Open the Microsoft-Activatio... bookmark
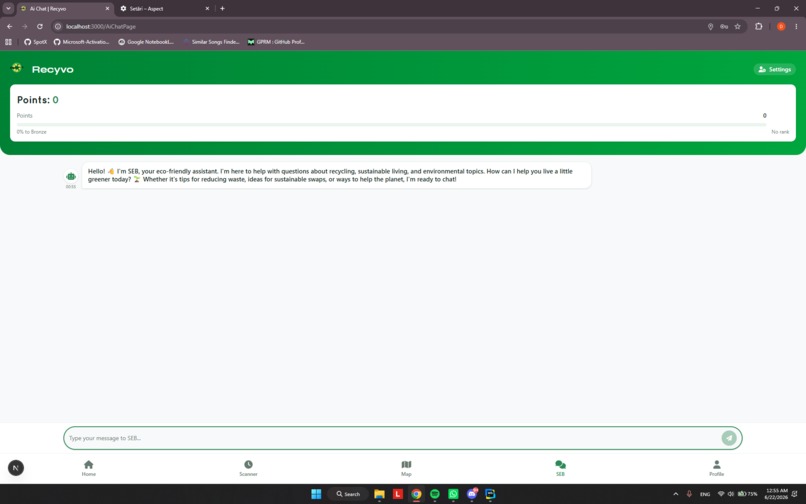The image size is (806, 504). pos(82,42)
